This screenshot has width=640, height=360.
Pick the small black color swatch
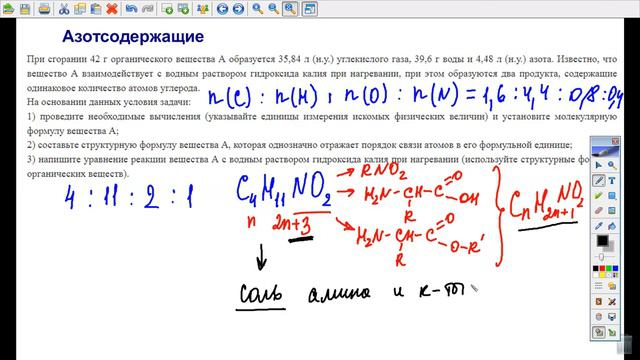click(x=596, y=268)
